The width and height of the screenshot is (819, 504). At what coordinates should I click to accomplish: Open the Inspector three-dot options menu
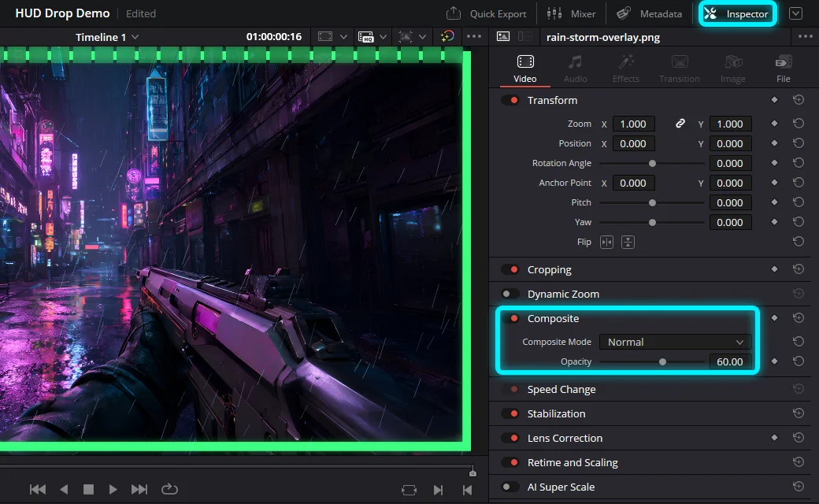806,36
